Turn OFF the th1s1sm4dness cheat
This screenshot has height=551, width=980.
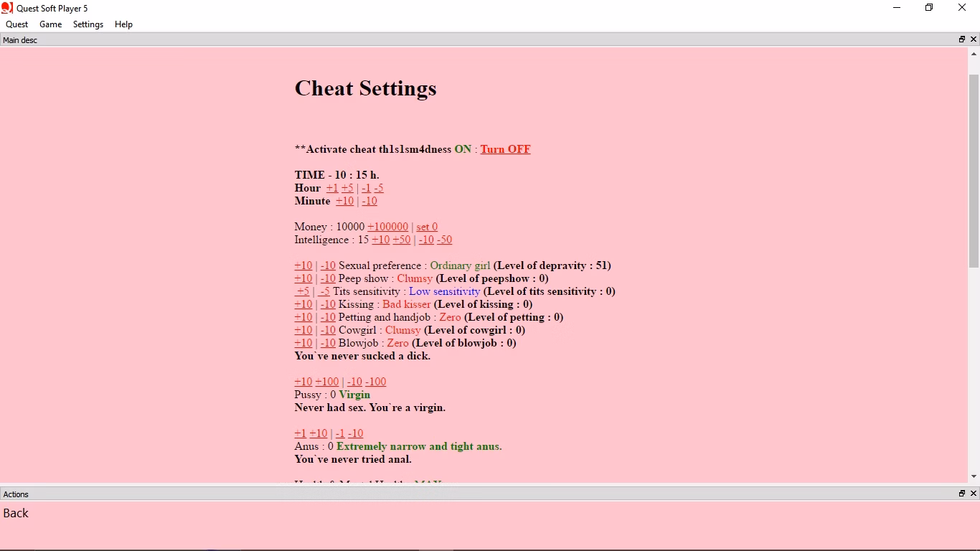point(506,149)
